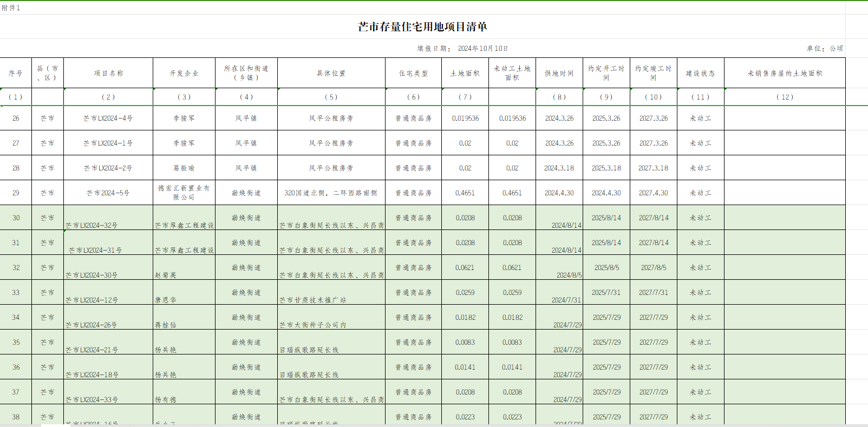
Task: Select the "未销售房屋的土地面积" header
Action: (785, 73)
